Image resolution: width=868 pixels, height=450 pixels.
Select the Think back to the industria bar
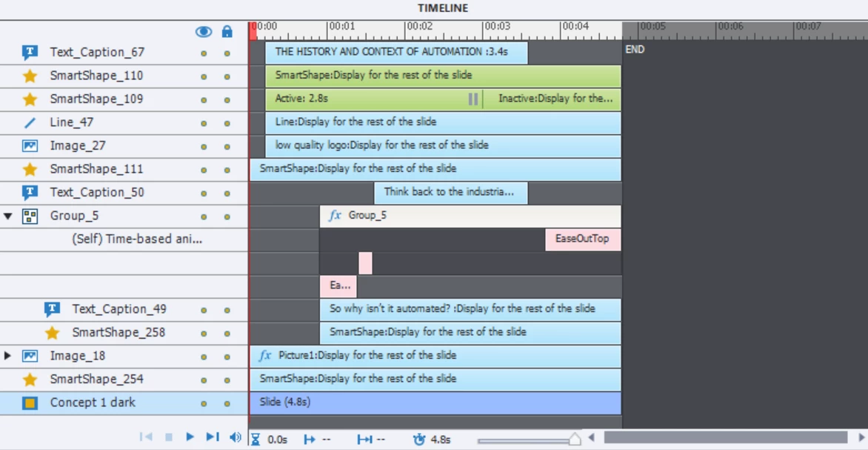coord(450,193)
